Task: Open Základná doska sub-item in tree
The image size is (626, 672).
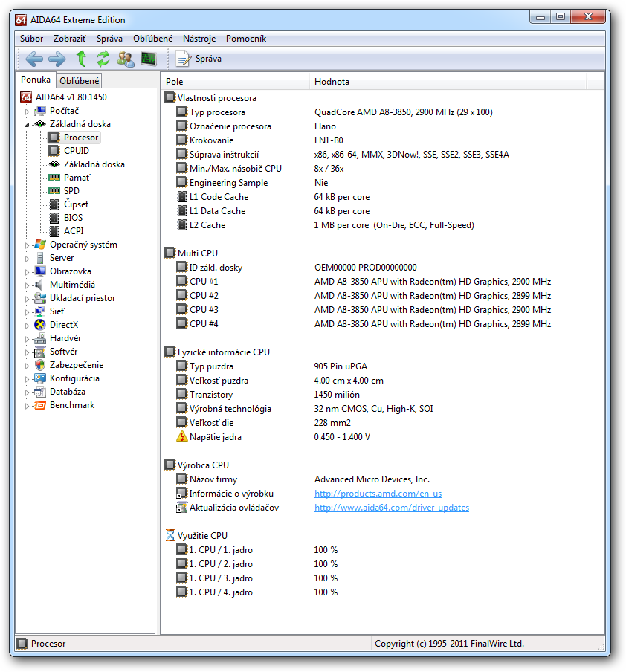Action: (x=94, y=164)
